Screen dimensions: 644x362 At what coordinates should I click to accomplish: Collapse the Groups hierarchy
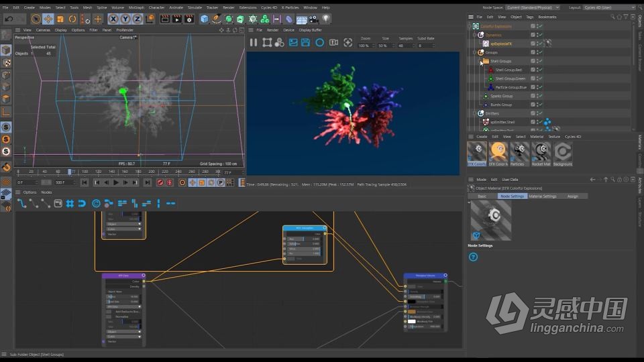click(475, 52)
